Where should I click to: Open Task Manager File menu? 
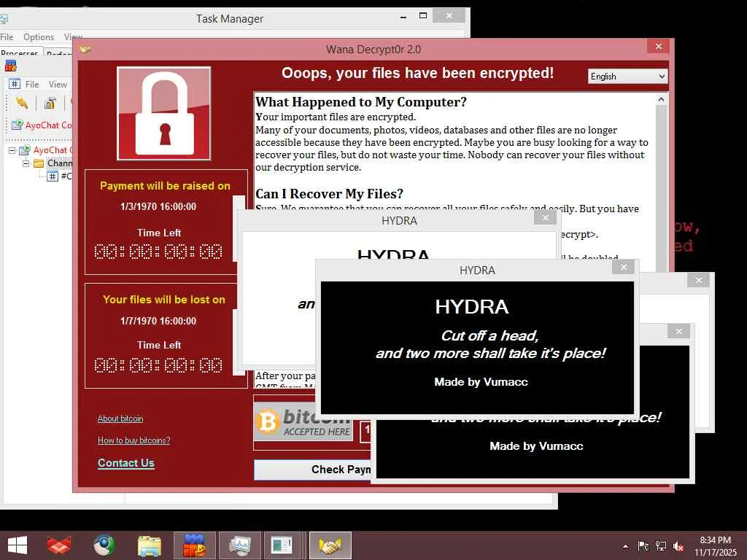[x=7, y=37]
